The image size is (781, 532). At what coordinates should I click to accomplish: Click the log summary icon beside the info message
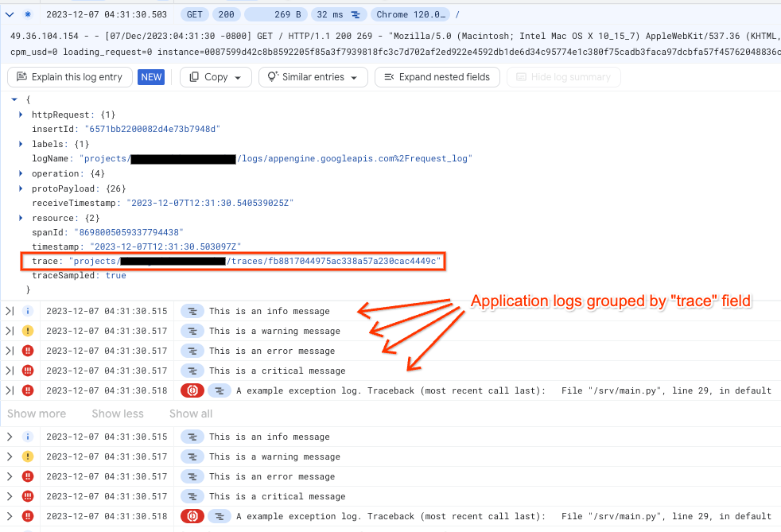pos(191,311)
